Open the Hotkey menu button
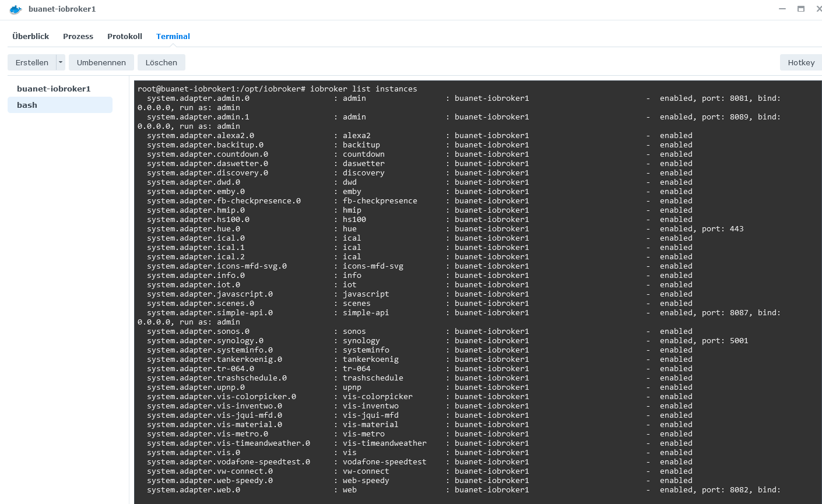 click(x=801, y=62)
